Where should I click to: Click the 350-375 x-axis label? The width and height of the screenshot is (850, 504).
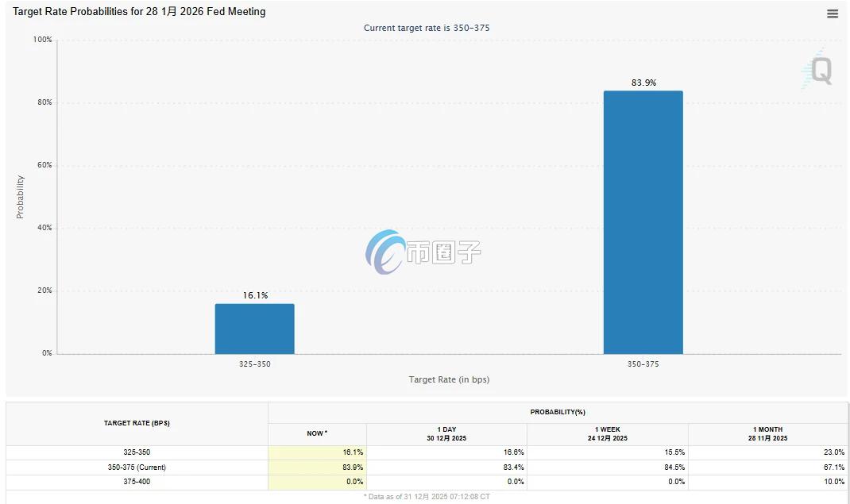(x=643, y=364)
